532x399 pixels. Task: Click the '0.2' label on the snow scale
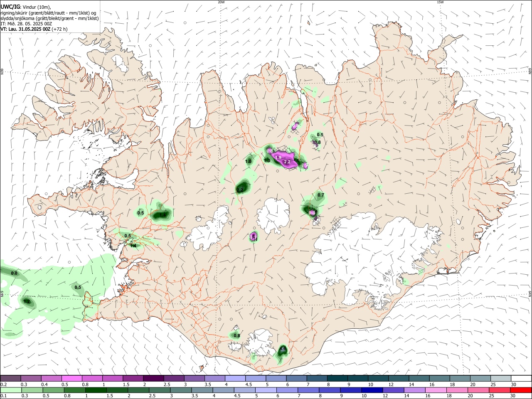3,384
